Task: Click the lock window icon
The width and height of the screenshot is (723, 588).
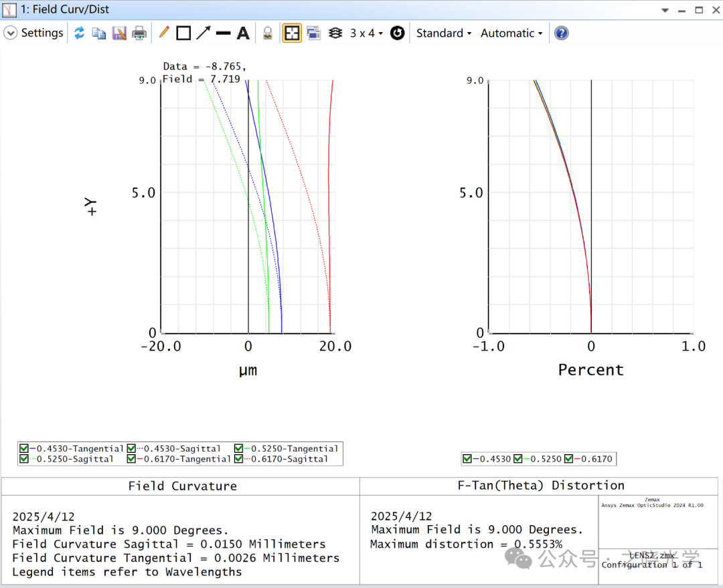Action: (267, 33)
